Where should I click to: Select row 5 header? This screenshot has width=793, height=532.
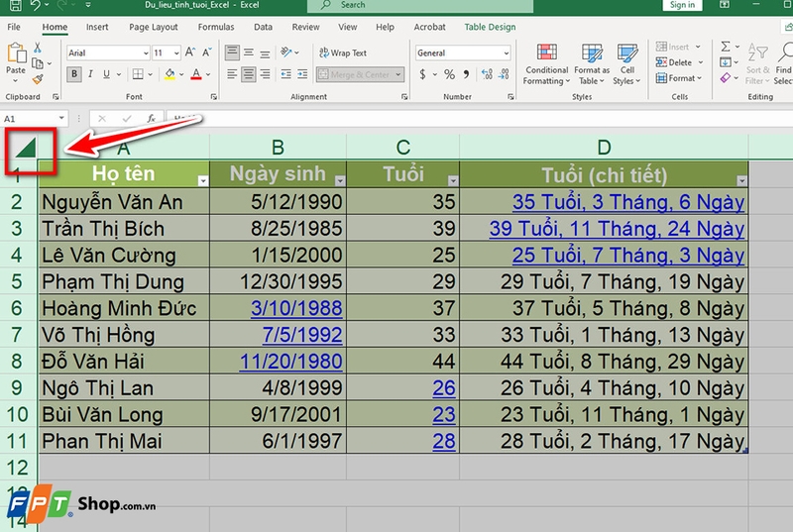tap(17, 281)
